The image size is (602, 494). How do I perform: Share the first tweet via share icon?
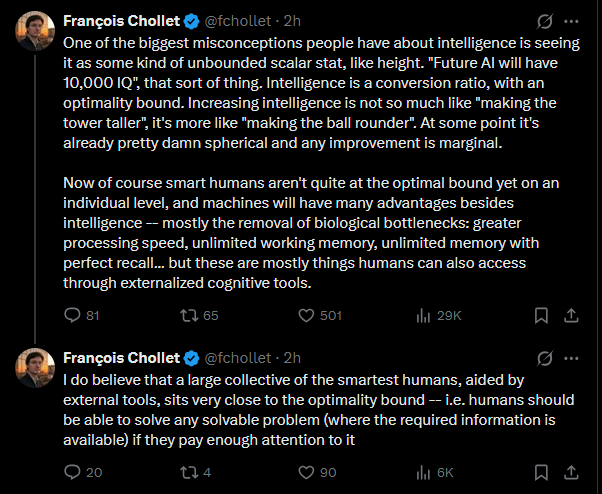coord(571,315)
